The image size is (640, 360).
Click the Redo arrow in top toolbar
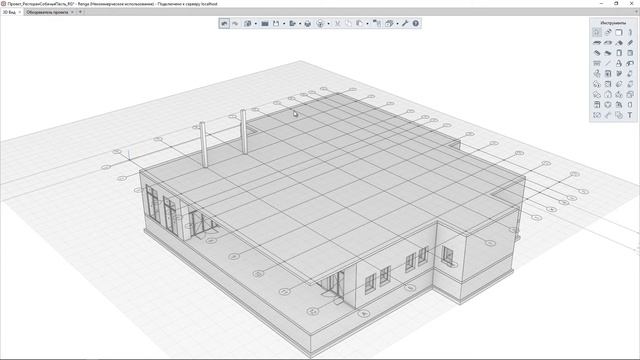[x=235, y=24]
